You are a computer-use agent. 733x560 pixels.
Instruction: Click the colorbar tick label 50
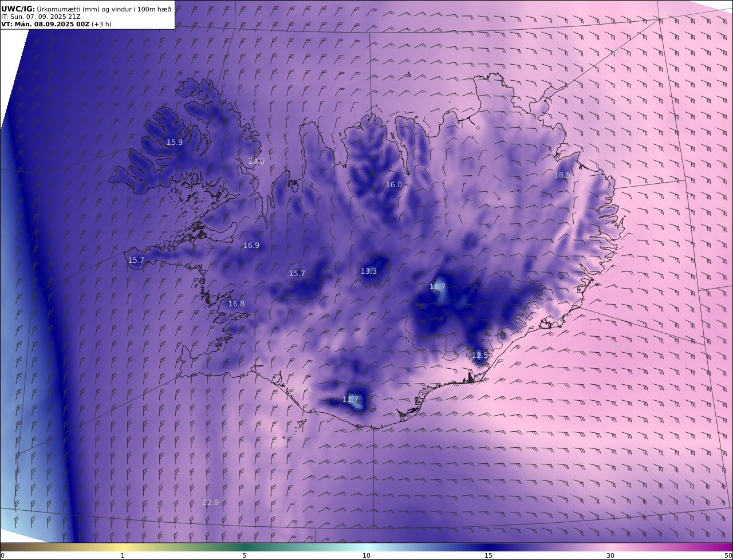pos(728,555)
